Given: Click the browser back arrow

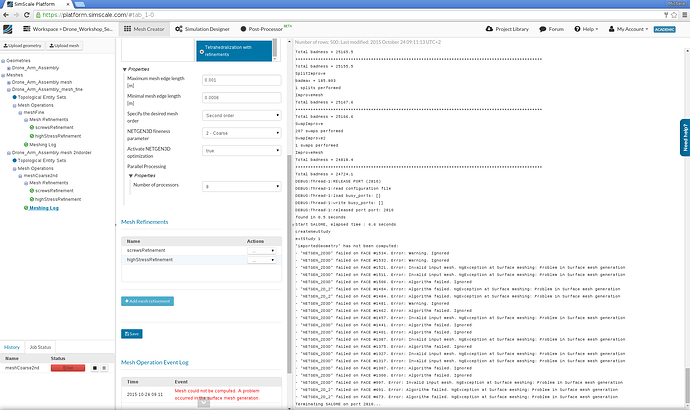Looking at the screenshot, I should [x=6, y=15].
